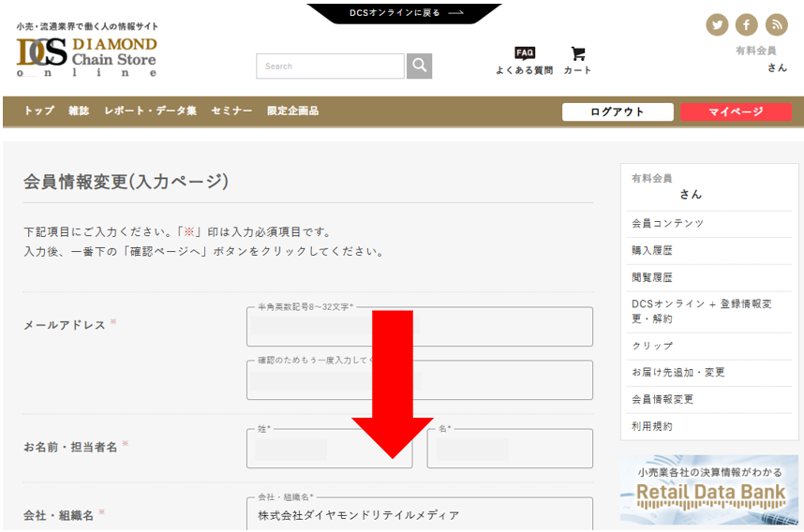Focus the Search text field
Image resolution: width=804 pixels, height=532 pixels.
click(330, 66)
